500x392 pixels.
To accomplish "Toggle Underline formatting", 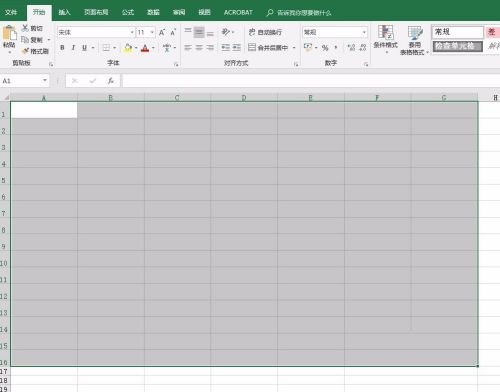I will click(x=84, y=48).
